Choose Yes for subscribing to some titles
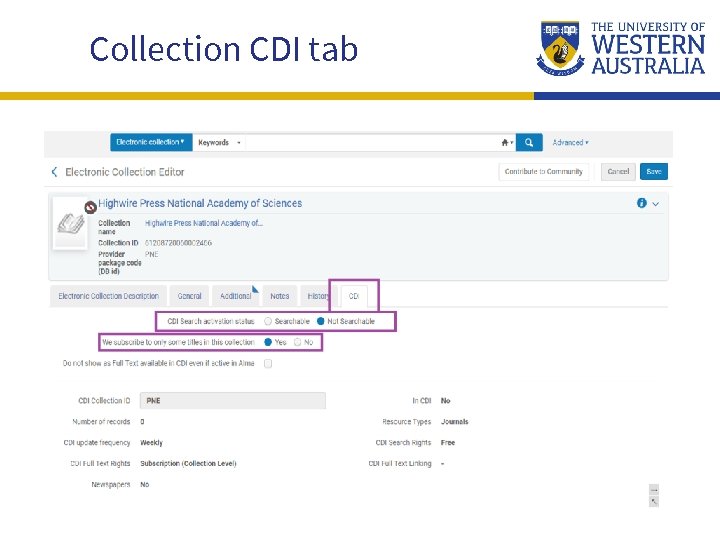720x540 pixels. (268, 342)
